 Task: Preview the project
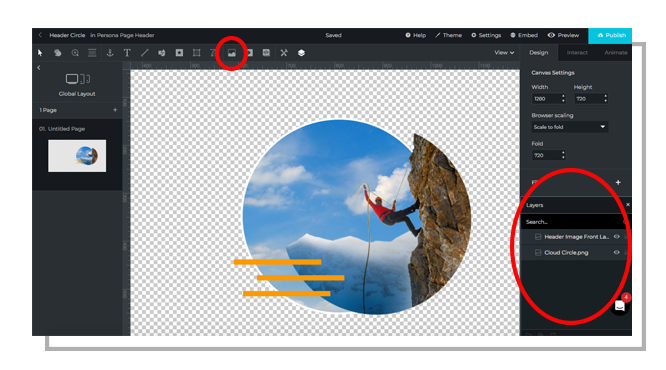[563, 35]
